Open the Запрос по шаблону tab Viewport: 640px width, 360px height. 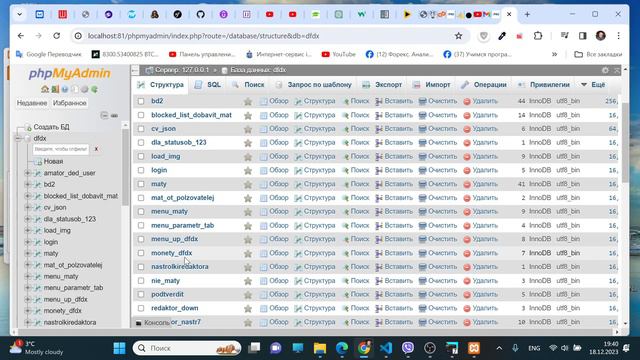[x=313, y=84]
